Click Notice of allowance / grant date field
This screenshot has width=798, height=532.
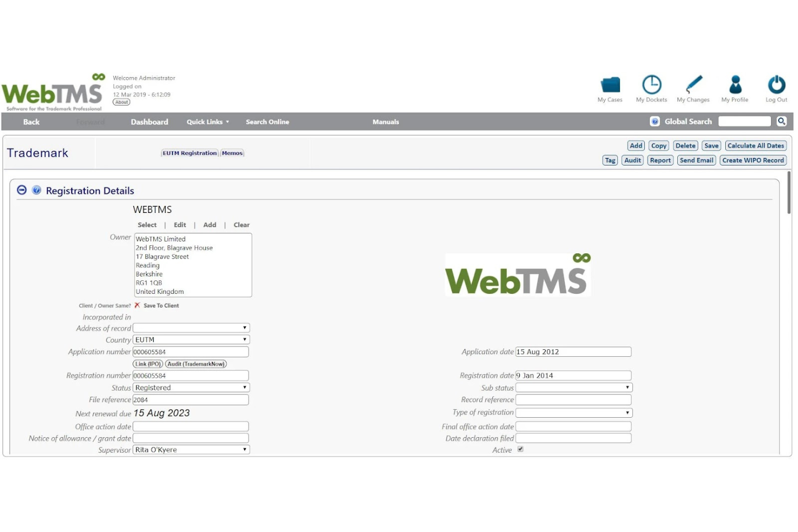tap(191, 438)
